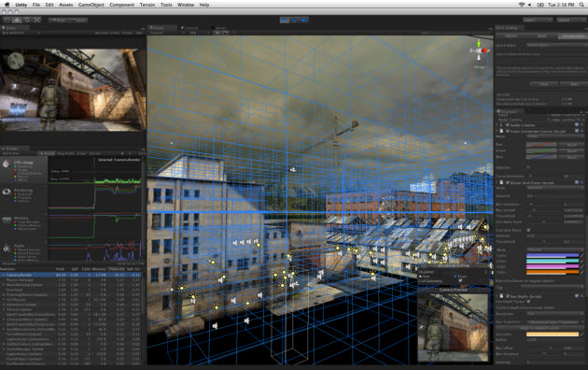Screen dimensions: 588x370
Task: Toggle Sun Shafts script checkbox
Action: 508,296
